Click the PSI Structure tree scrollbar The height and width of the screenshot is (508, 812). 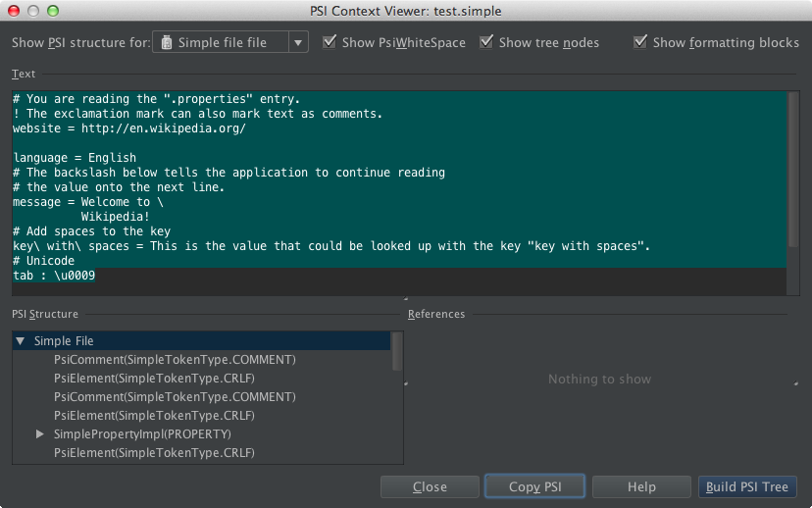pos(397,351)
